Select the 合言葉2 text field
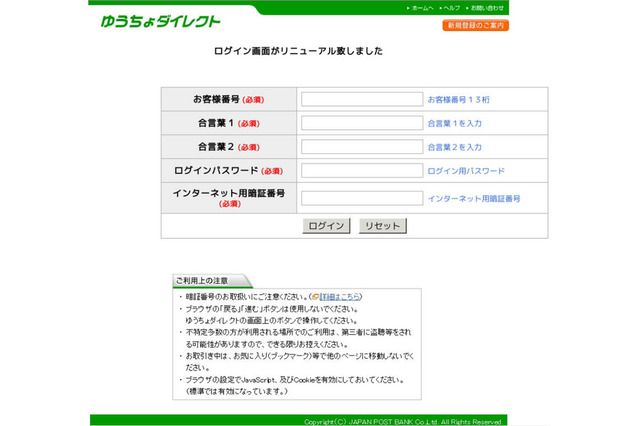The height and width of the screenshot is (426, 640). tap(362, 147)
